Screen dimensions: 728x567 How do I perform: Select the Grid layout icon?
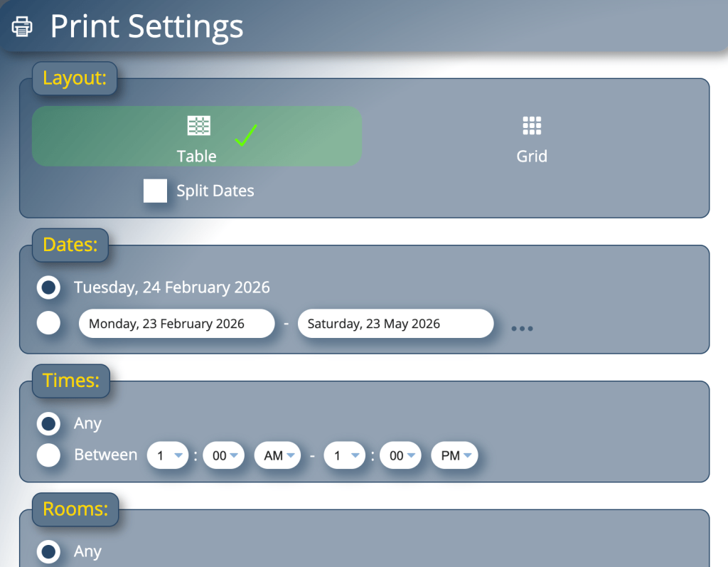532,125
